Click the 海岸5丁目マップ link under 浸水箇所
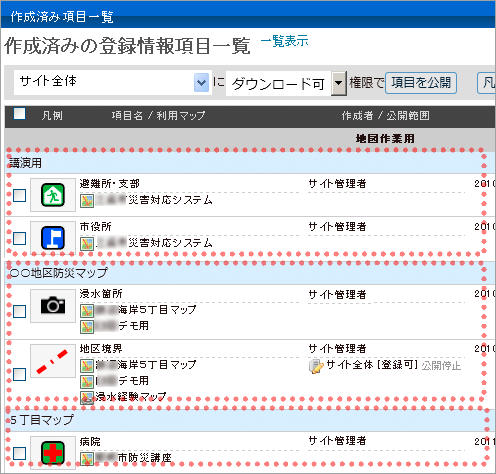 (x=157, y=310)
